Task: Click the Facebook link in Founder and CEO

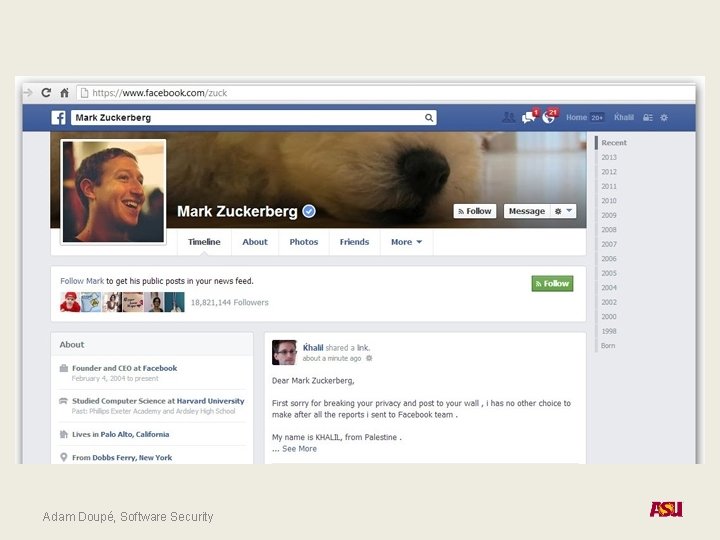Action: (160, 368)
